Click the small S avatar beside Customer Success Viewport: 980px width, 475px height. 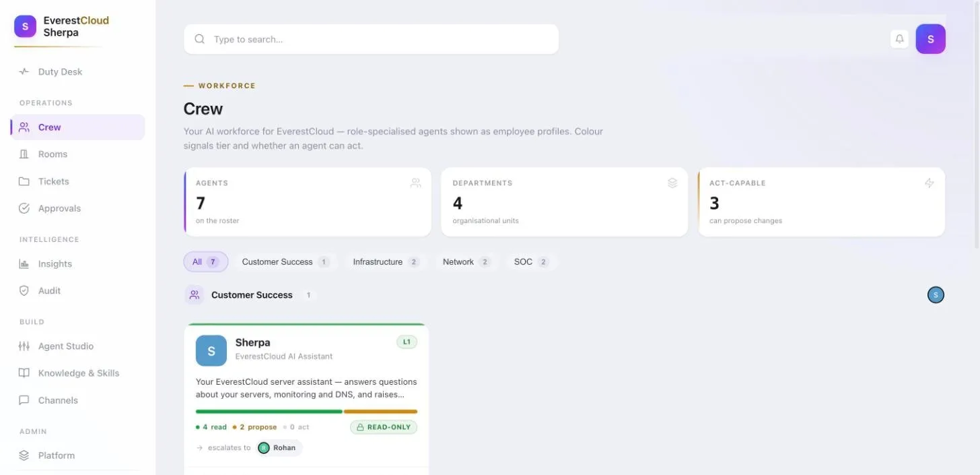[x=936, y=294]
